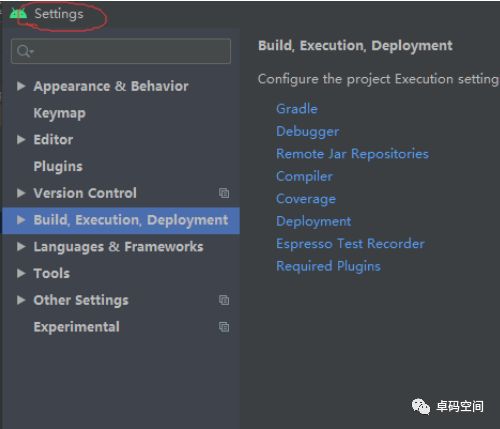Expand the Other Settings arrow

pyautogui.click(x=21, y=300)
